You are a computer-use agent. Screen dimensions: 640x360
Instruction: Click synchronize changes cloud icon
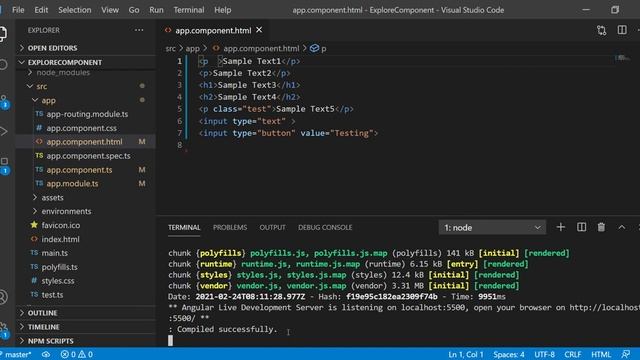tap(46, 354)
